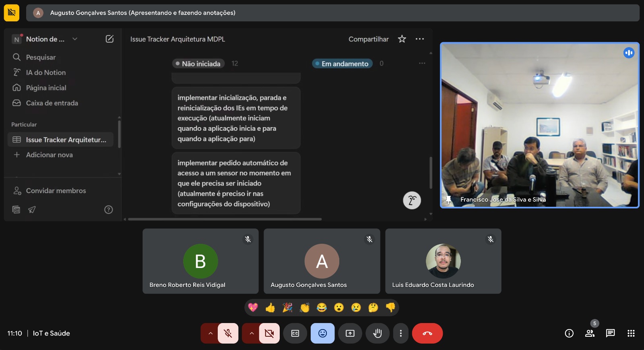Send the thumbs up reaction
This screenshot has width=644, height=350.
[x=270, y=308]
